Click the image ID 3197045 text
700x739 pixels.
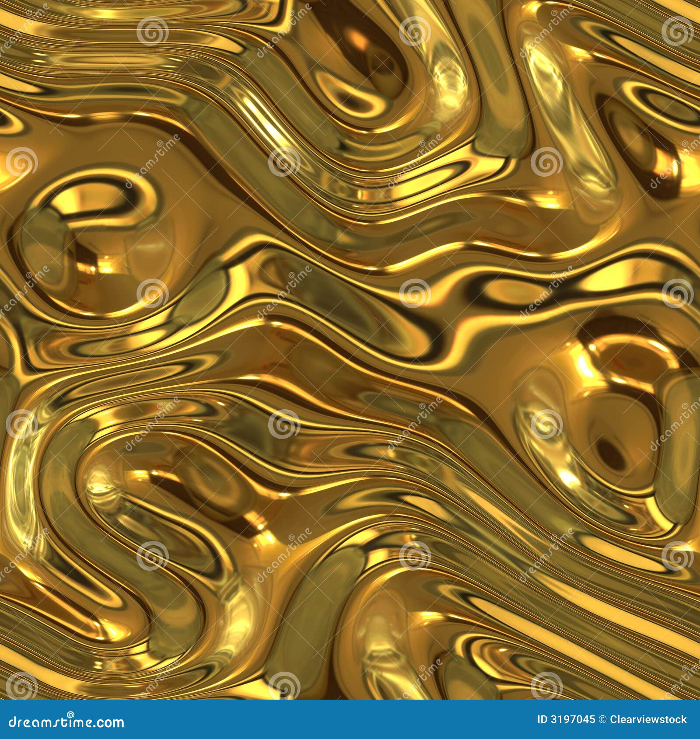pyautogui.click(x=566, y=719)
